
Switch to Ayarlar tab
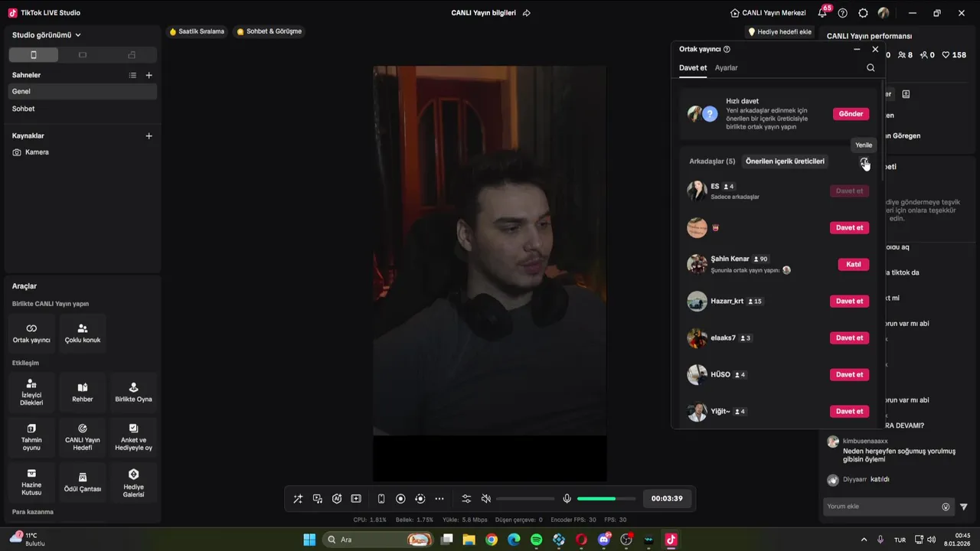pyautogui.click(x=727, y=67)
